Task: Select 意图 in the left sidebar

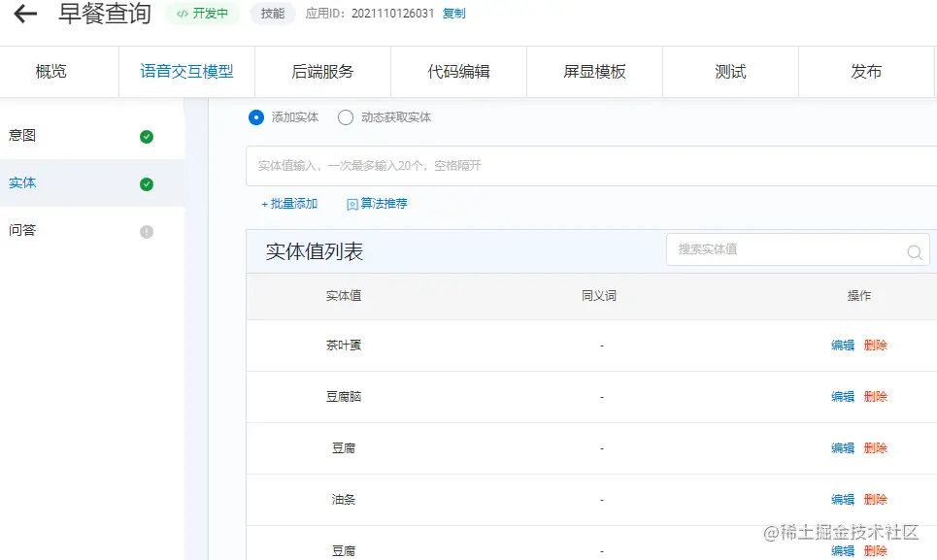Action: (x=92, y=136)
